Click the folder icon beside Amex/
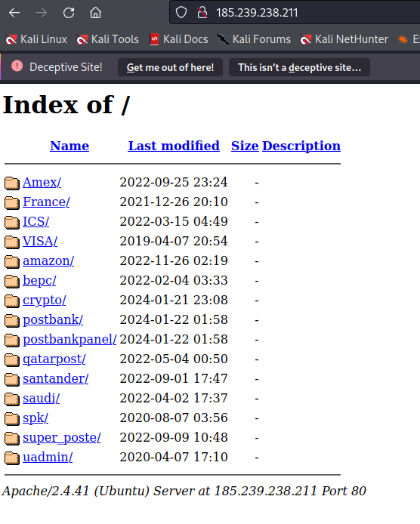The image size is (420, 524). coord(12,183)
